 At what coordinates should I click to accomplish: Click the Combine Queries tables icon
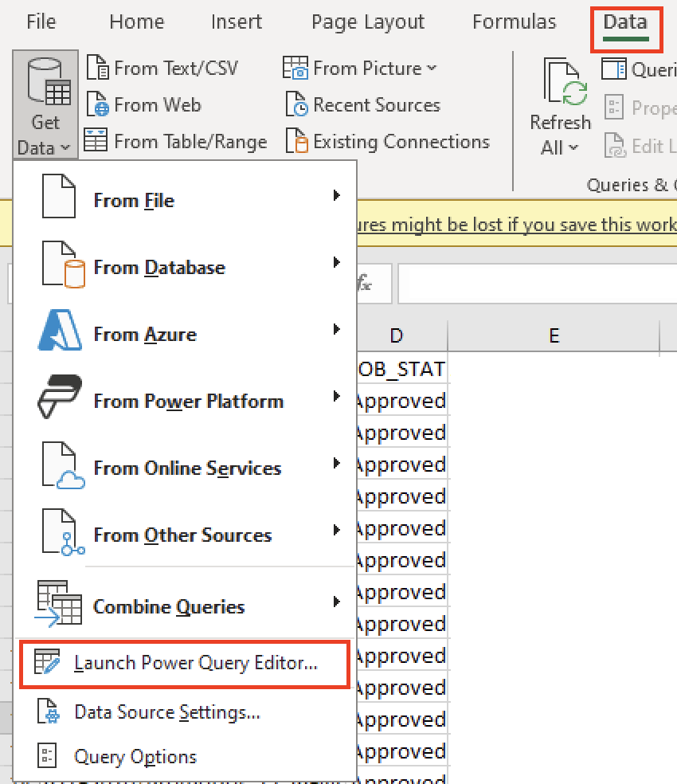click(58, 603)
